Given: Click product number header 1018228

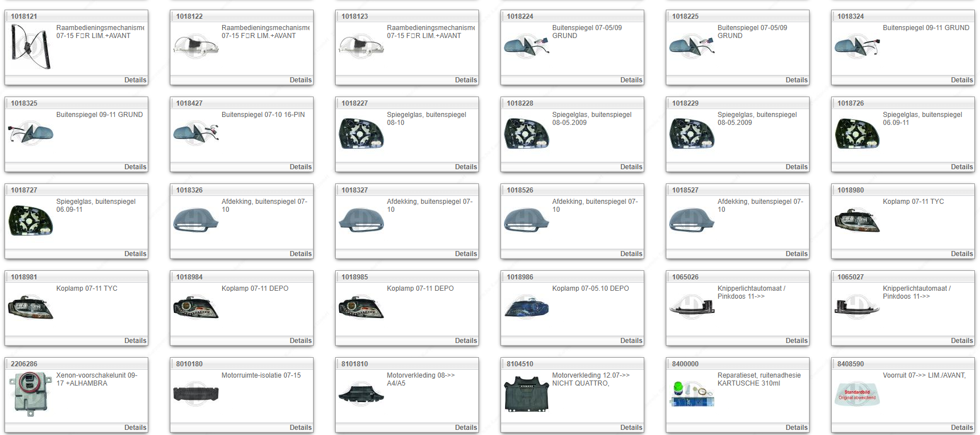Looking at the screenshot, I should click(x=520, y=103).
